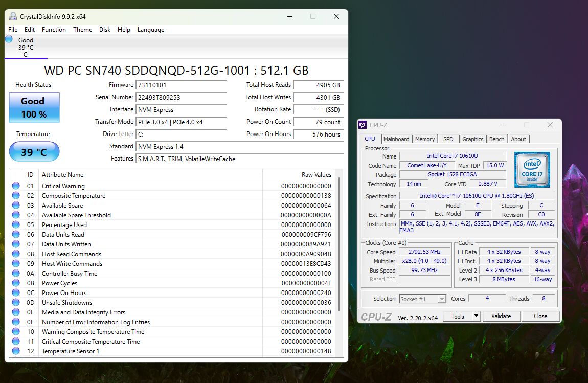Click the Close button in CPU-Z
Viewport: 588px width, 383px height.
pos(540,316)
